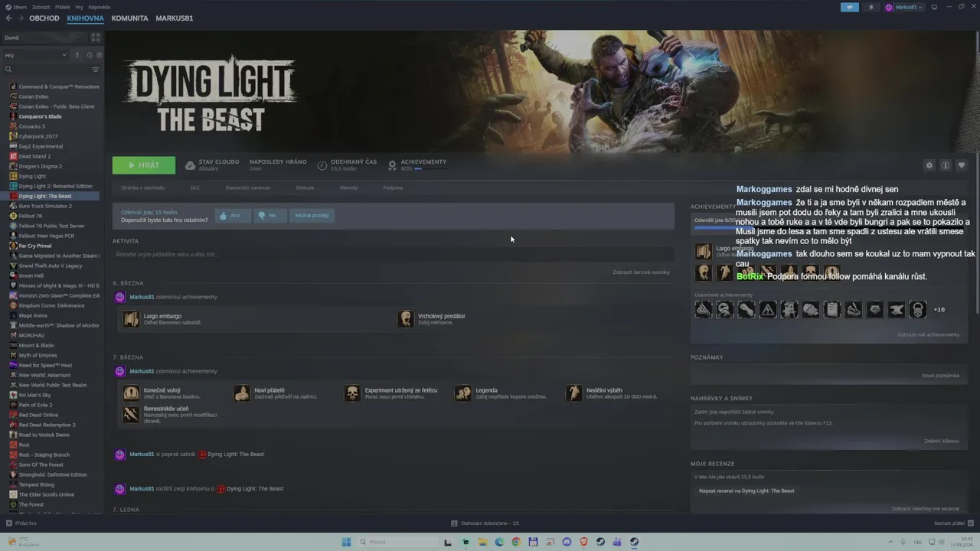Click Napsat recenzi na Dying Light: The Beast
Screen dimensions: 980x551
[x=746, y=491]
